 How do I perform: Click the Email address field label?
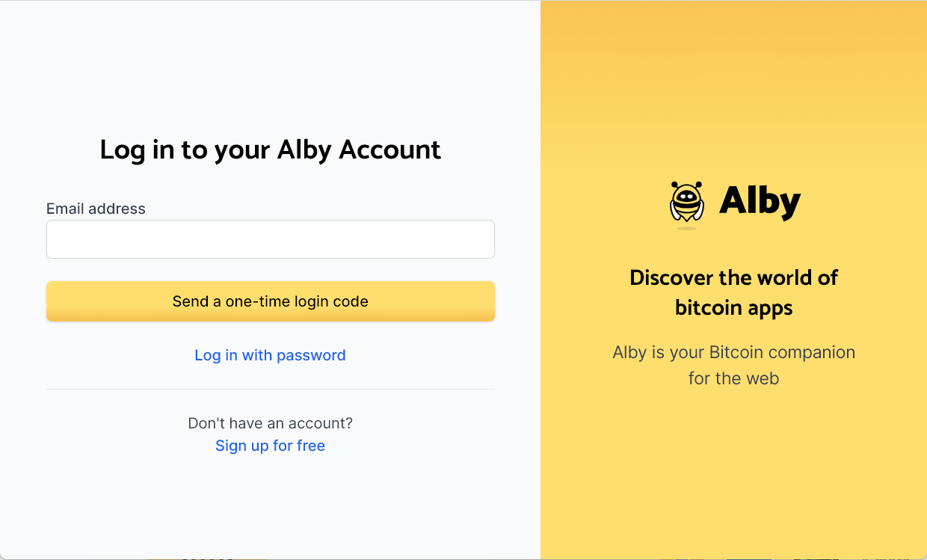click(96, 209)
